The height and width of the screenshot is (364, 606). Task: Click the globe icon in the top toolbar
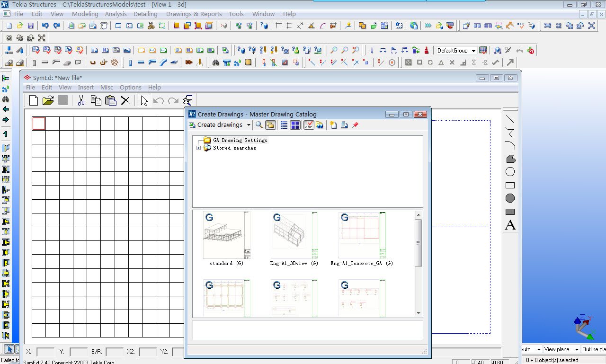(414, 26)
